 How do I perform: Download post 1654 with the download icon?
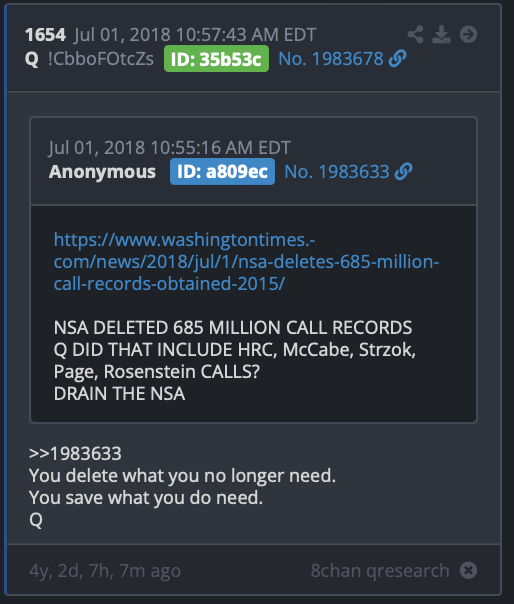(441, 35)
